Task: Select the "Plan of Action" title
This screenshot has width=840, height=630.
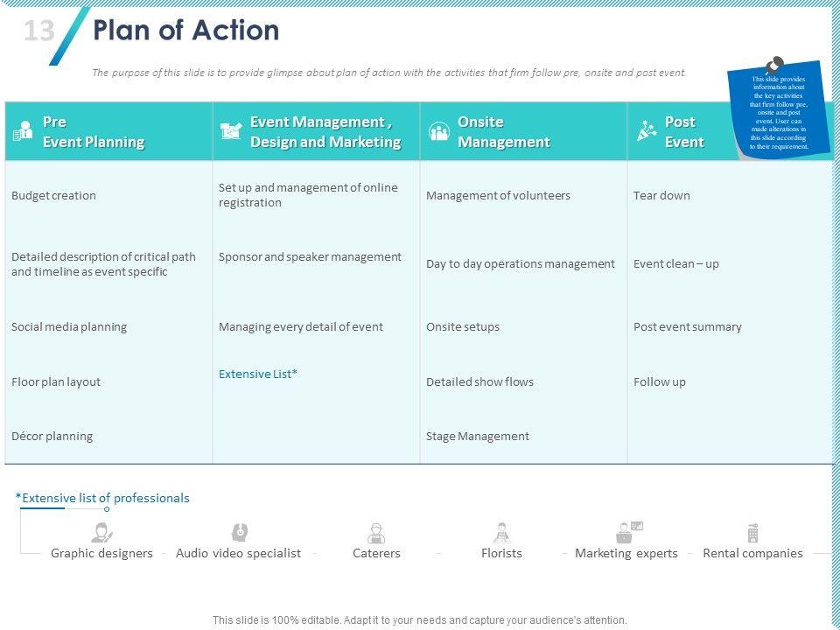Action: click(186, 31)
